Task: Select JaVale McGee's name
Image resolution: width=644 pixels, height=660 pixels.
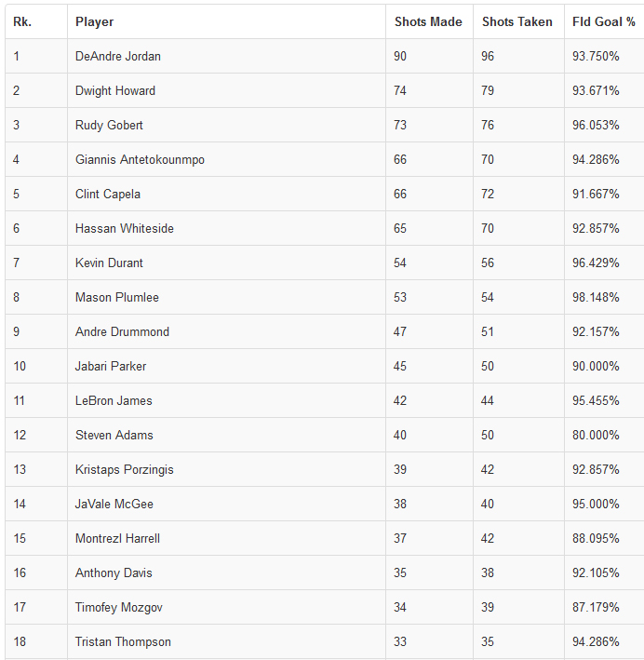Action: click(x=114, y=504)
